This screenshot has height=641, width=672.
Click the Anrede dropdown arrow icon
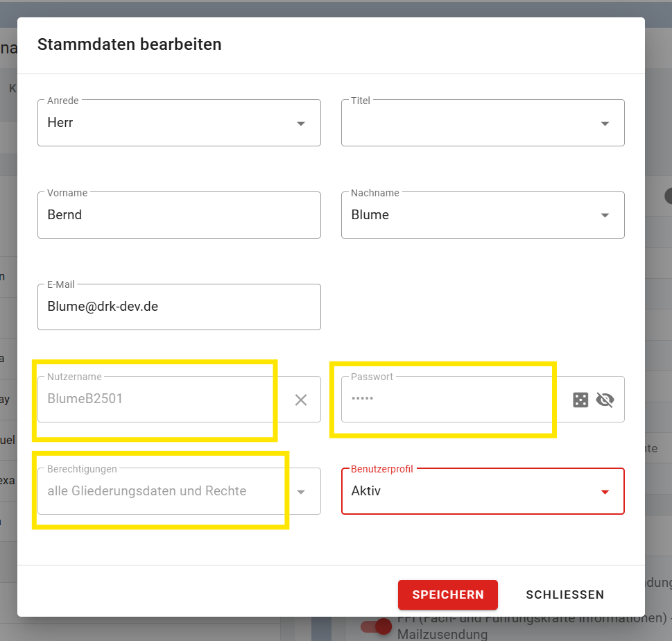click(301, 123)
